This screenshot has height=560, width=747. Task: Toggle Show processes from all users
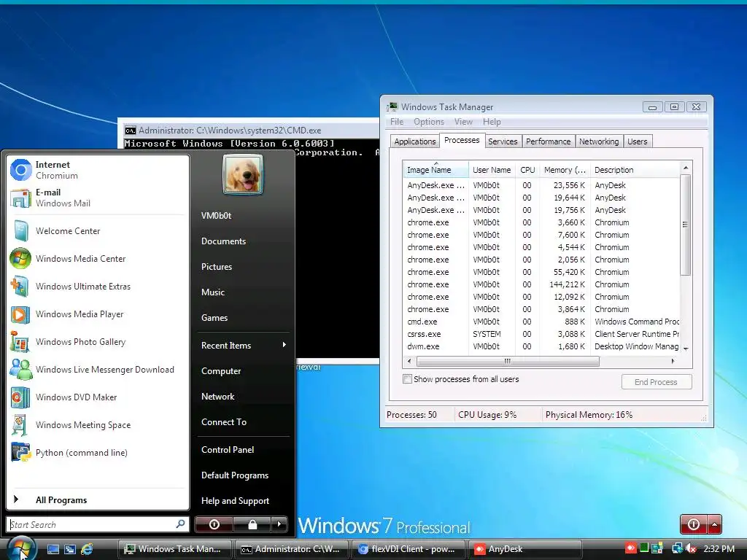(x=407, y=379)
